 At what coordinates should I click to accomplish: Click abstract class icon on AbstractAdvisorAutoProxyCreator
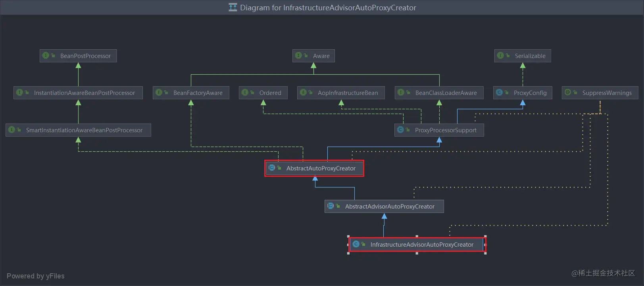click(x=331, y=206)
